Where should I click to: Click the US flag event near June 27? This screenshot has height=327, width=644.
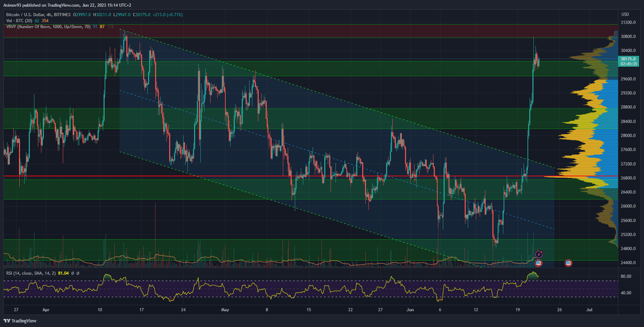tap(568, 263)
